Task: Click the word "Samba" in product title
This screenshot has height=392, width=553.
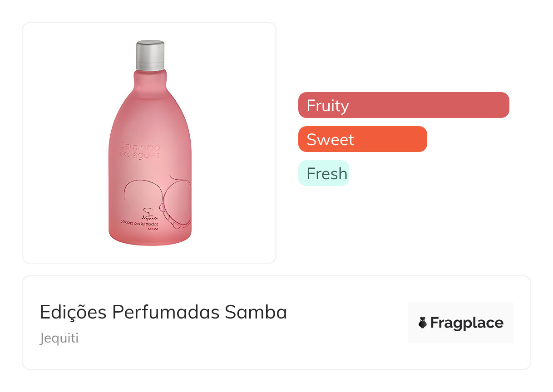Action: tap(256, 312)
